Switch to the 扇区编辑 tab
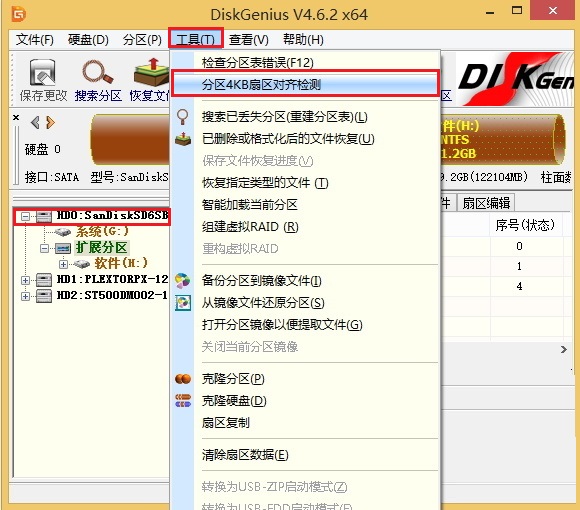Image resolution: width=580 pixels, height=510 pixels. [486, 203]
